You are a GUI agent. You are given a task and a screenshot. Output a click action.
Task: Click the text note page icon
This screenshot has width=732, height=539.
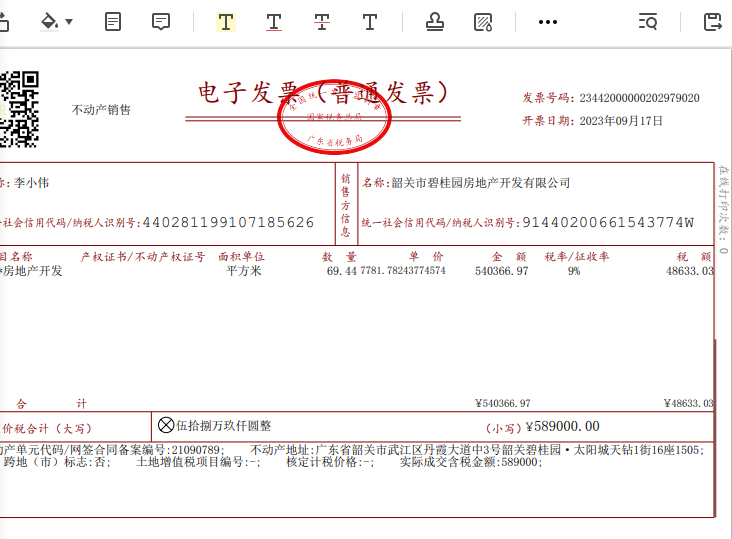click(114, 21)
